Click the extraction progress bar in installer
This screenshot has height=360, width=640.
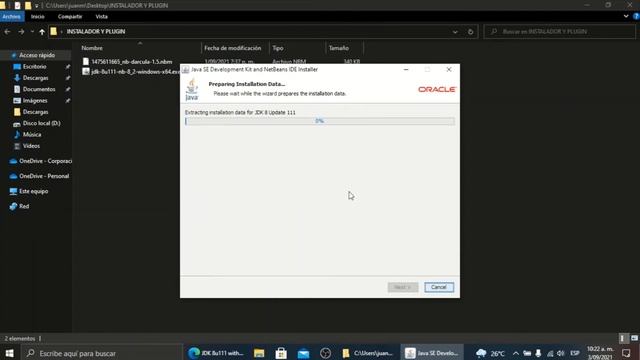[320, 121]
